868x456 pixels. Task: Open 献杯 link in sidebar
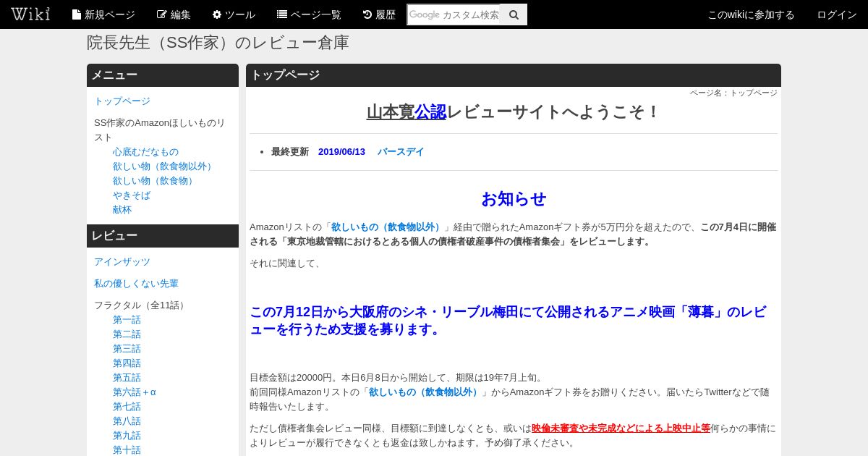[122, 210]
